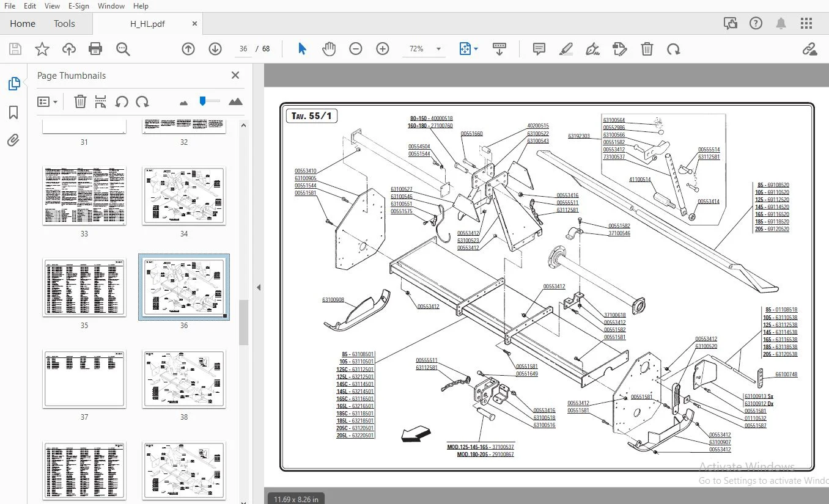This screenshot has width=829, height=504.
Task: Click the scrolling mode keyboard icon
Action: point(499,49)
